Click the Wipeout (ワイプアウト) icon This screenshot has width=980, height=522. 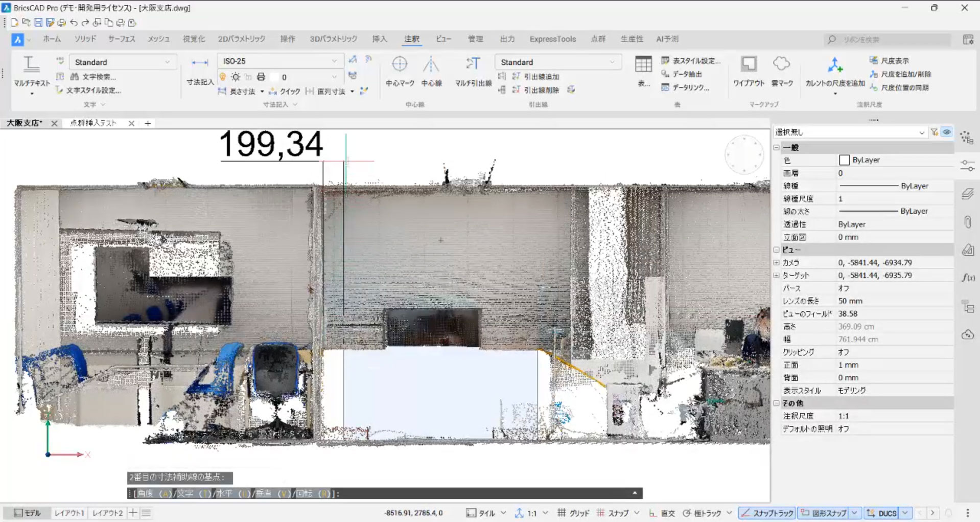click(749, 64)
